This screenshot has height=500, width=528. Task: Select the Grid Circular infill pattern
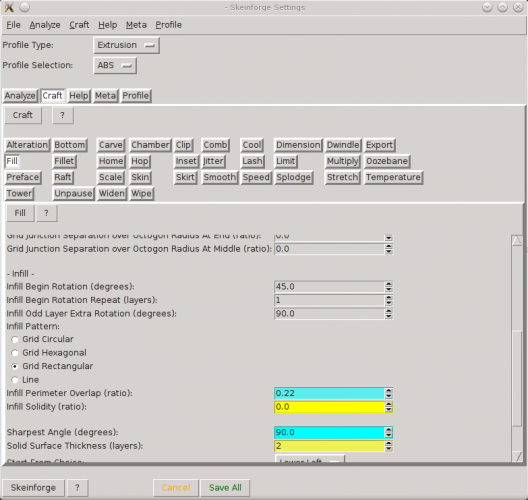click(x=15, y=339)
